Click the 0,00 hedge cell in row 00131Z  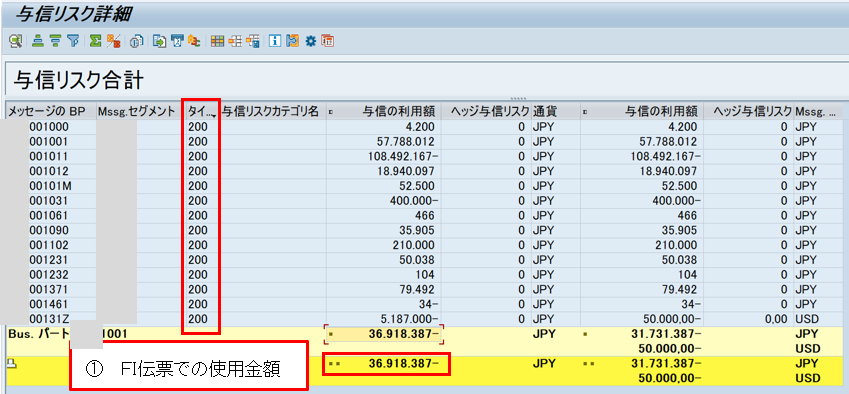click(749, 318)
